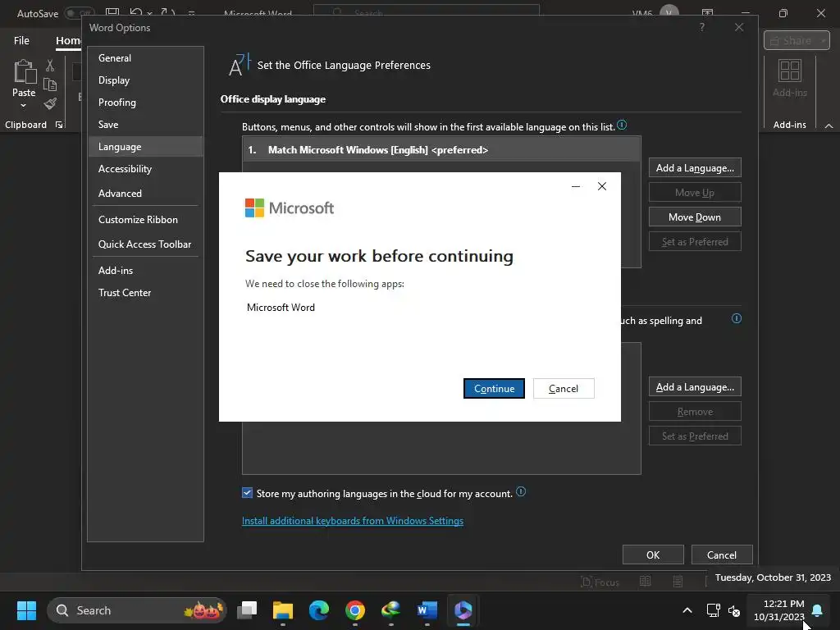Click the Read Mode view icon in status bar
Screen dimensions: 840x630
tap(645, 582)
